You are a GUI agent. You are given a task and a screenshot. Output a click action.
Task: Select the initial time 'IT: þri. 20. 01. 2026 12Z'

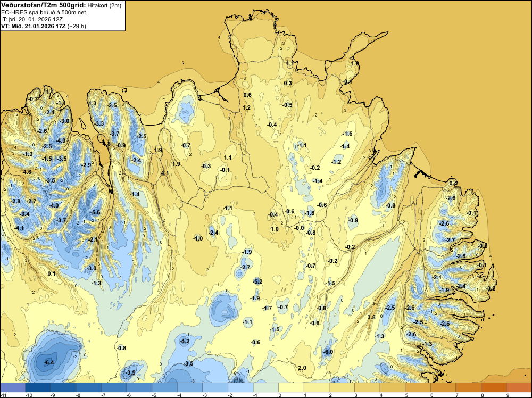click(32, 19)
